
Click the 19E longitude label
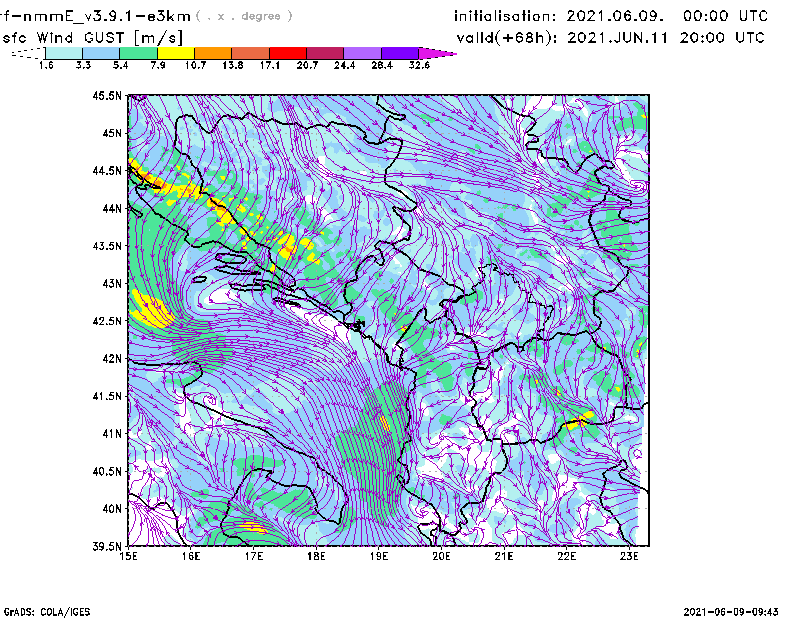(379, 556)
